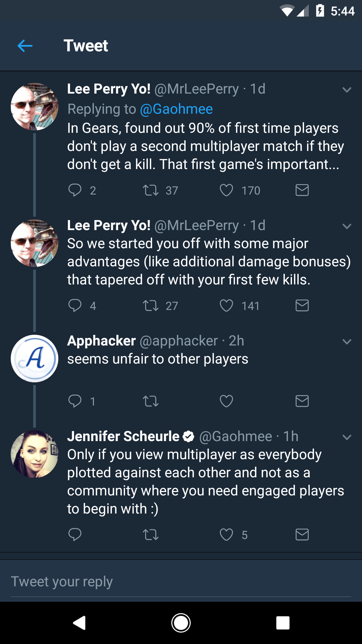
Task: Like Apphacker's 'seems unfair' tweet
Action: click(x=226, y=401)
